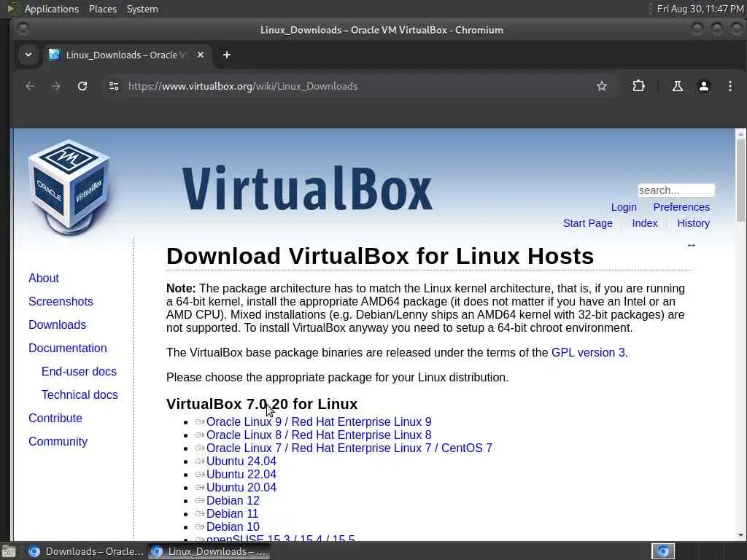Reload the Linux_Downloads page
This screenshot has width=747, height=560.
coord(82,86)
